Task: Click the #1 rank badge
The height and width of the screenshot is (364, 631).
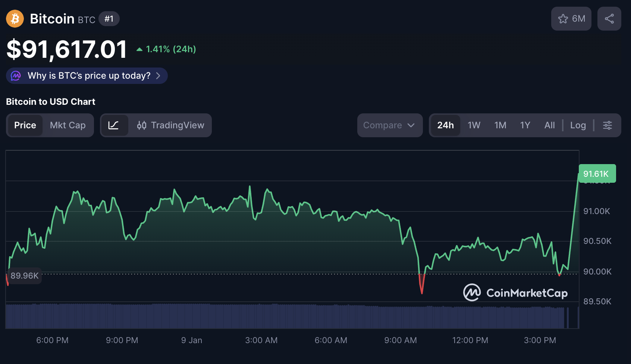Action: tap(109, 19)
